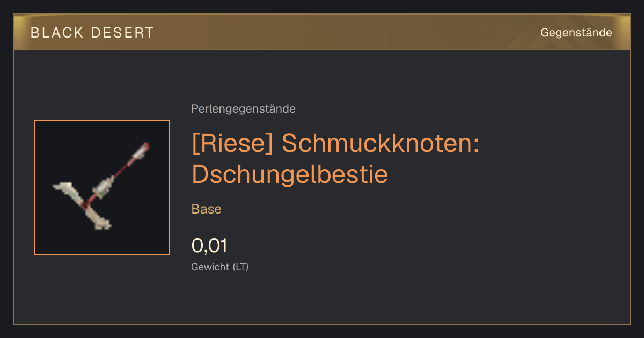Click Dschungelbestie in the item title
This screenshot has height=338, width=644.
click(289, 174)
